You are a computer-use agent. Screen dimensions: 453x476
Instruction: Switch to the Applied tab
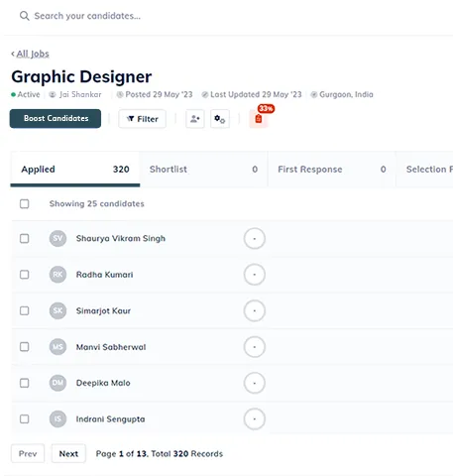coord(75,169)
